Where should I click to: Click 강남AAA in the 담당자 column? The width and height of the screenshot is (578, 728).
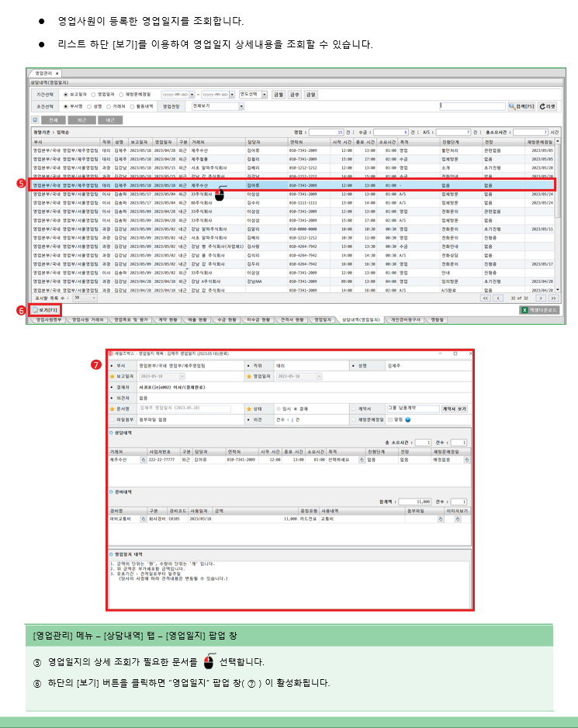click(x=254, y=281)
